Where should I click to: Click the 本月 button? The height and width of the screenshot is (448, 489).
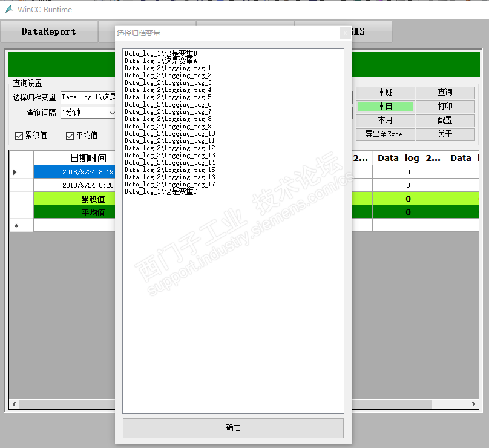coord(385,120)
